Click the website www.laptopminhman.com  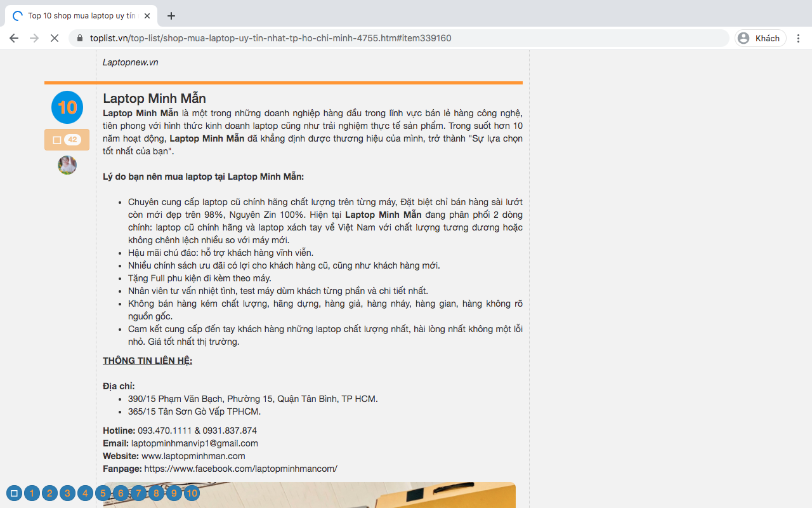click(193, 456)
